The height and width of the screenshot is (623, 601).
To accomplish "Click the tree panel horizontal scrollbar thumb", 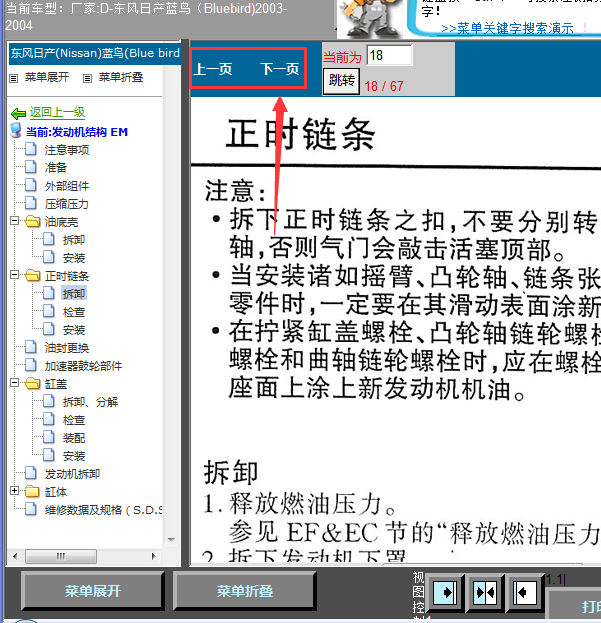I will pos(61,556).
